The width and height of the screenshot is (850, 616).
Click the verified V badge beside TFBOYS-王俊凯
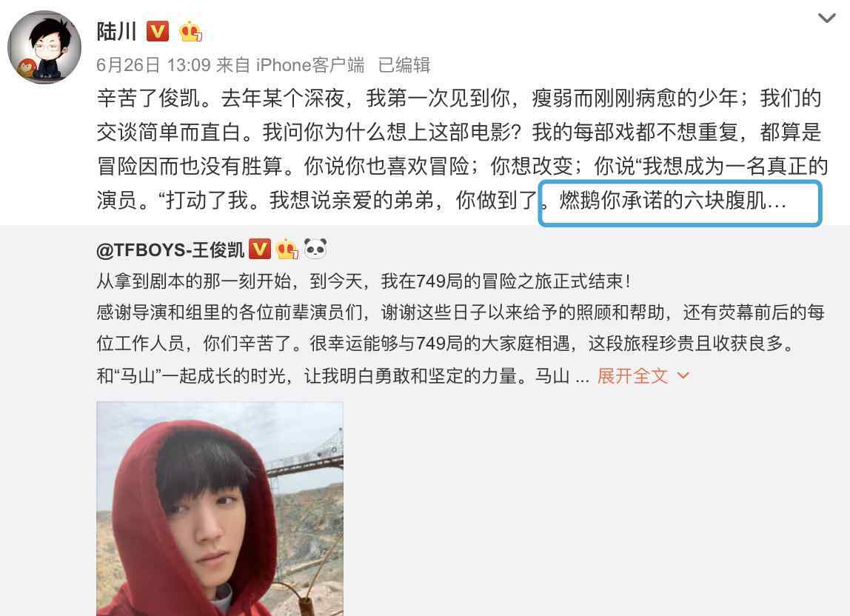[260, 249]
